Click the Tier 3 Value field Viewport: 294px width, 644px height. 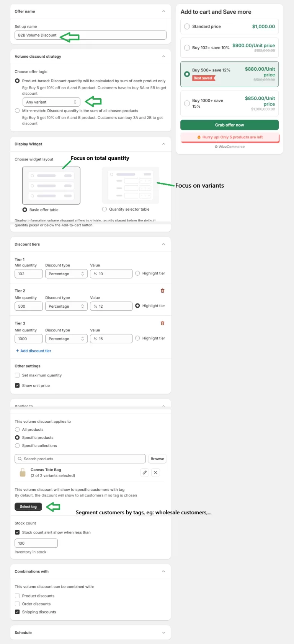(111, 339)
